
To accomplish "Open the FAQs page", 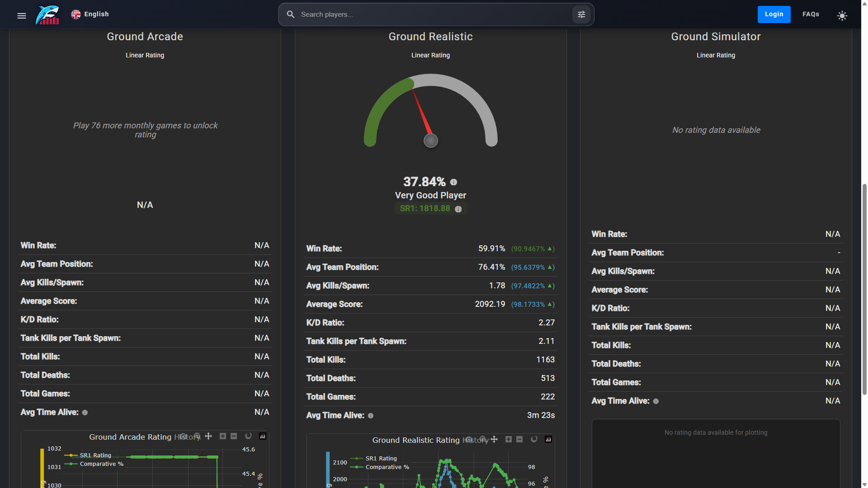I will pos(811,14).
